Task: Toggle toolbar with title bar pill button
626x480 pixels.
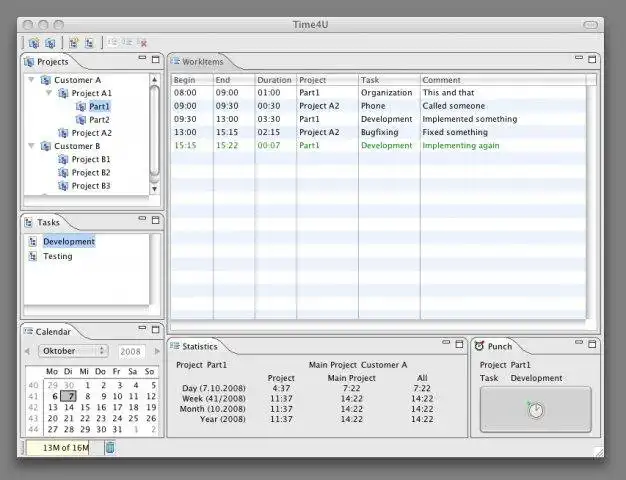Action: point(590,25)
